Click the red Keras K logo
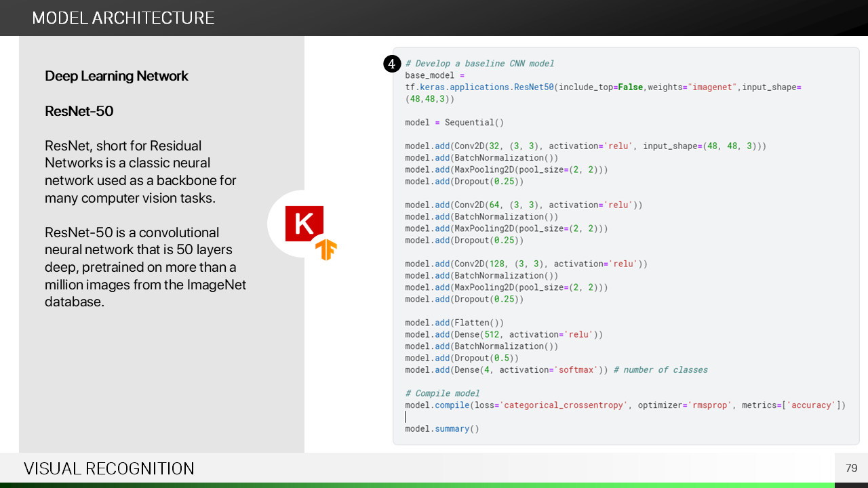Viewport: 868px width, 488px height. [304, 223]
